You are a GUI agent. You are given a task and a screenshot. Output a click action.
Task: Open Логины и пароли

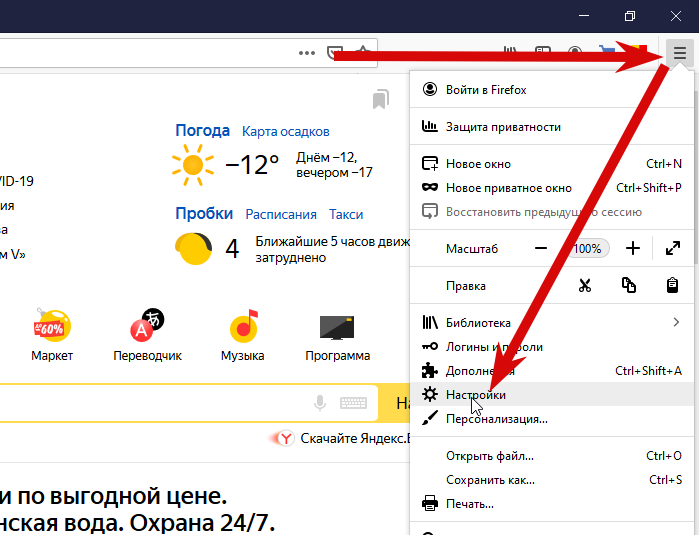tap(552, 346)
